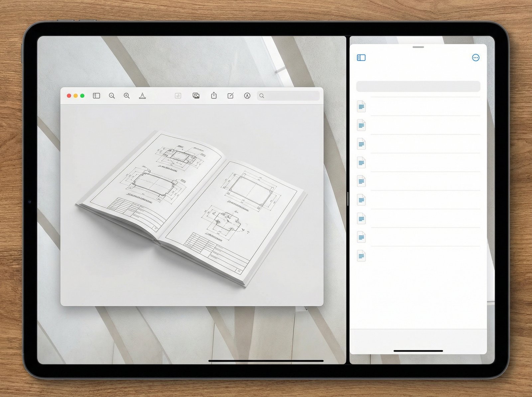Grab the drag handle atop the right panel
The width and height of the screenshot is (532, 397).
pyautogui.click(x=418, y=47)
